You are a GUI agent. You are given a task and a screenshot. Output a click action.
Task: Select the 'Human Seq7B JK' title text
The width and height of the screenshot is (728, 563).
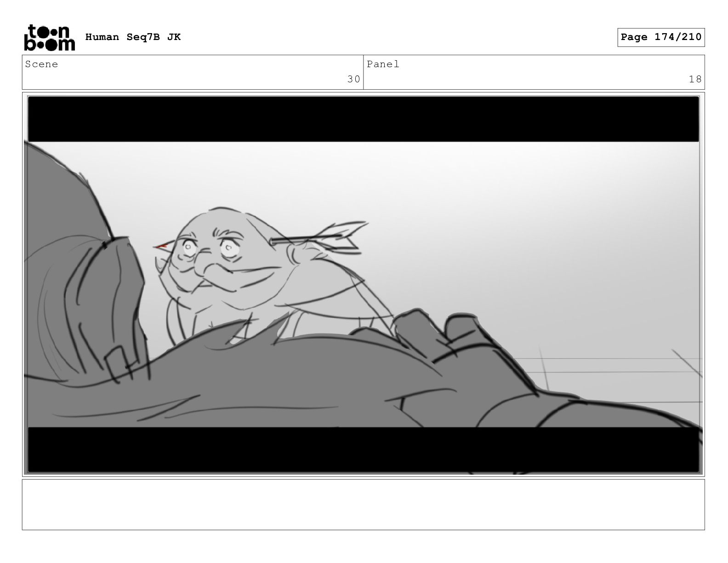tap(133, 37)
